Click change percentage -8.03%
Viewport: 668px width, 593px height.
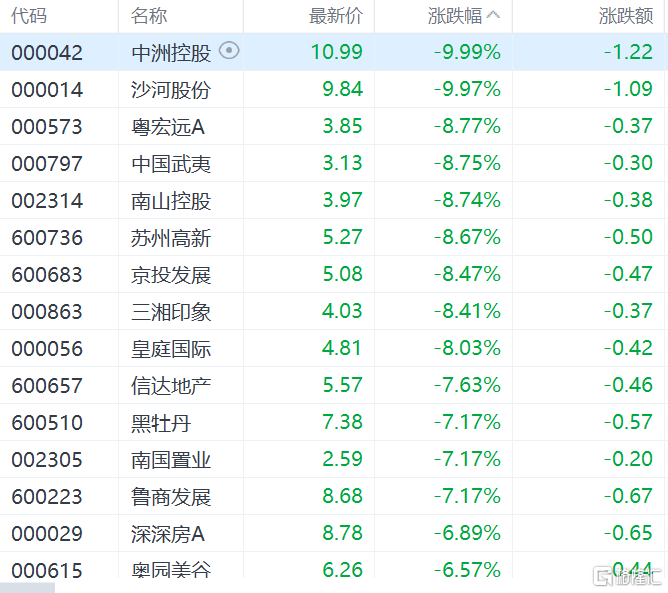tap(467, 348)
